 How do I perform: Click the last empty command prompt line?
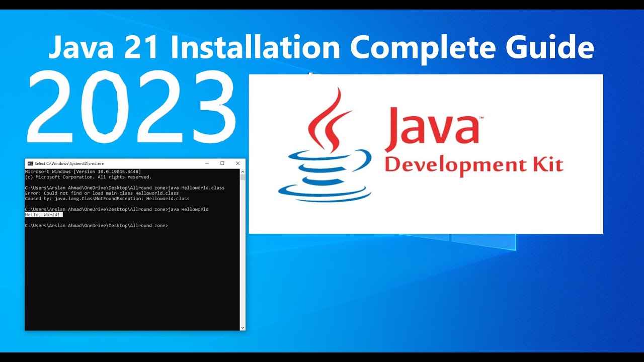(x=97, y=225)
